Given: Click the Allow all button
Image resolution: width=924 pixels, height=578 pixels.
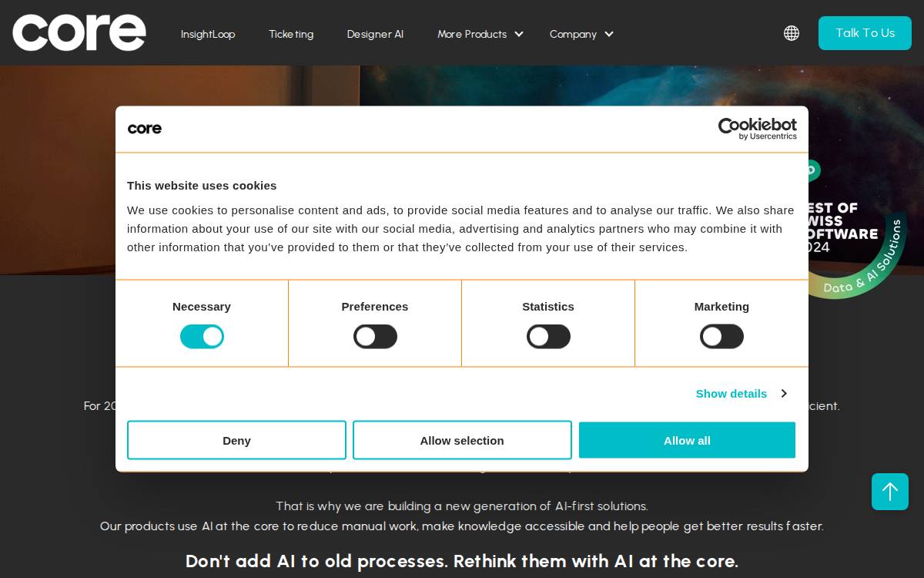Looking at the screenshot, I should point(687,440).
